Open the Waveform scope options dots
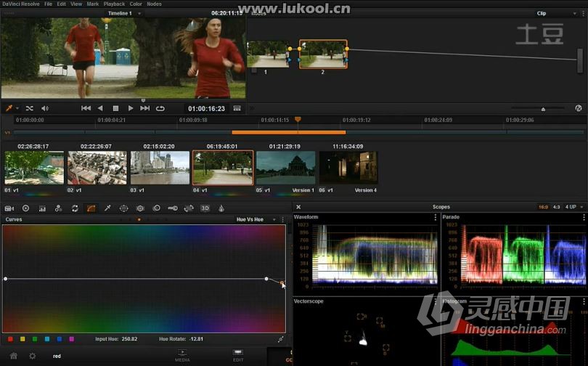 click(435, 218)
